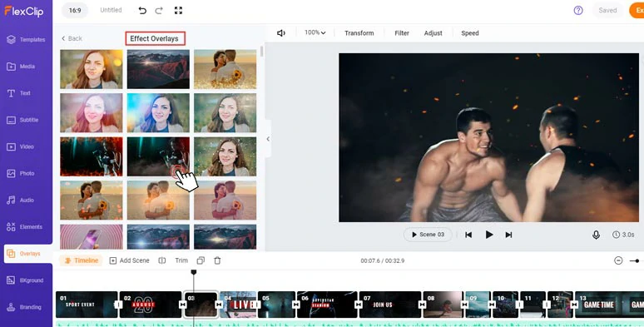Play the video preview
644x327 pixels.
click(488, 235)
